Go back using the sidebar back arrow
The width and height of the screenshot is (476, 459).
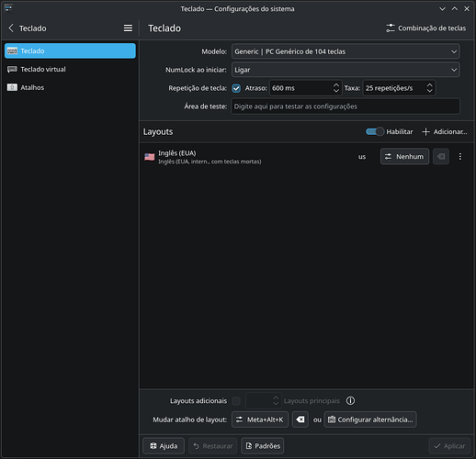click(x=11, y=28)
